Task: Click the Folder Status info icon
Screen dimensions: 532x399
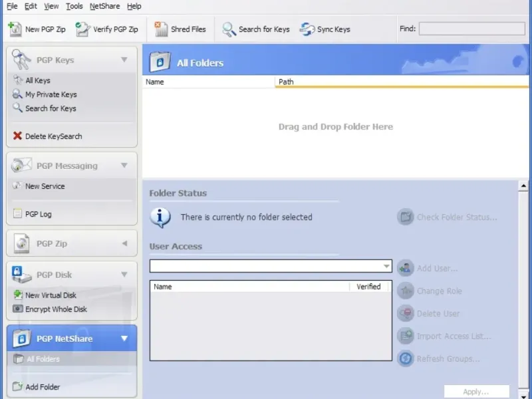Action: pyautogui.click(x=160, y=217)
